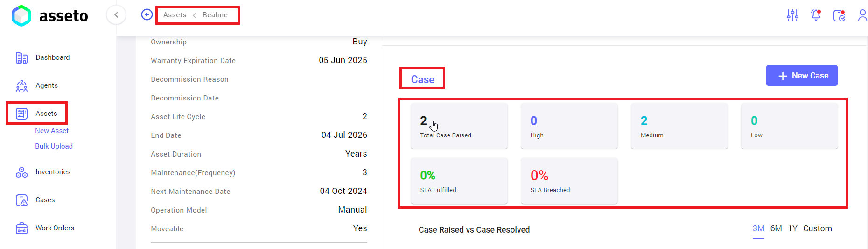Open Cases from the sidebar

(x=45, y=200)
